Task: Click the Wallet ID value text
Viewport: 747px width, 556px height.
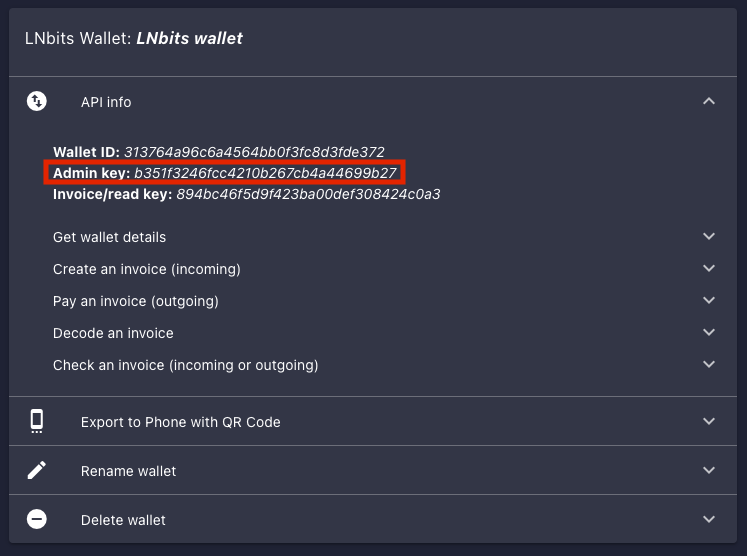Action: [x=254, y=152]
